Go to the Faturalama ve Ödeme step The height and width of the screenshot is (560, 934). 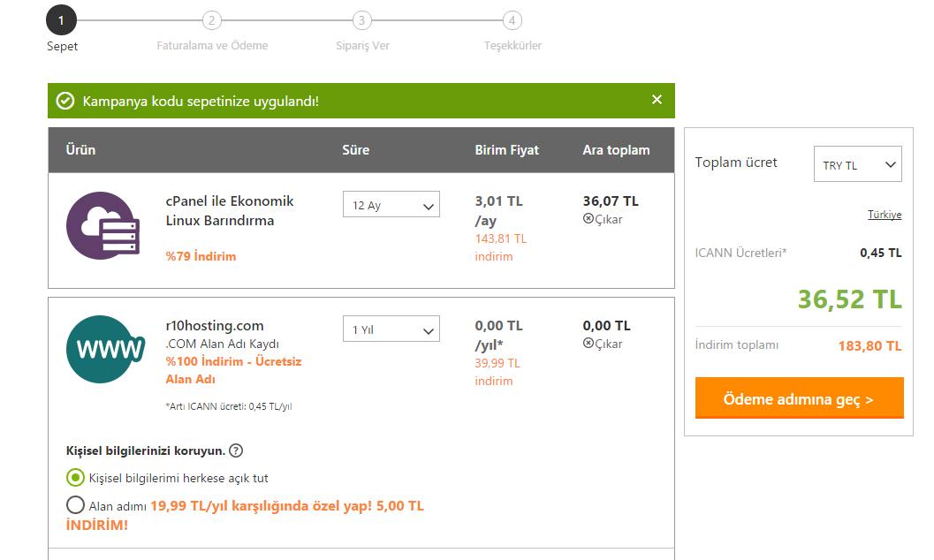pyautogui.click(x=213, y=45)
